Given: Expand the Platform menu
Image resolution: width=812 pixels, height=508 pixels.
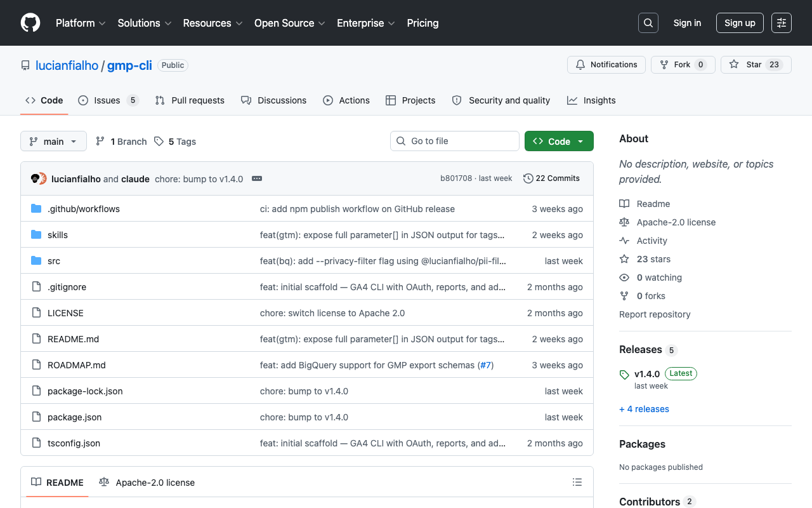Looking at the screenshot, I should (81, 23).
